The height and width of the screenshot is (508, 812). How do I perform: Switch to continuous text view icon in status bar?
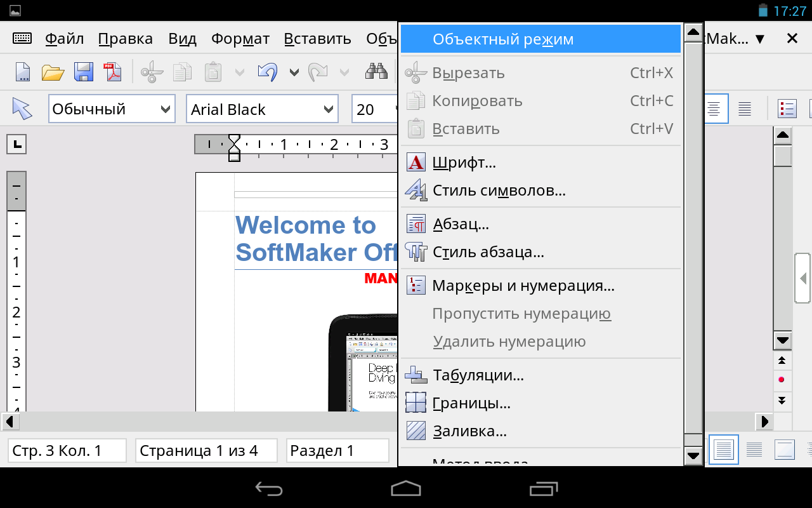tap(754, 450)
